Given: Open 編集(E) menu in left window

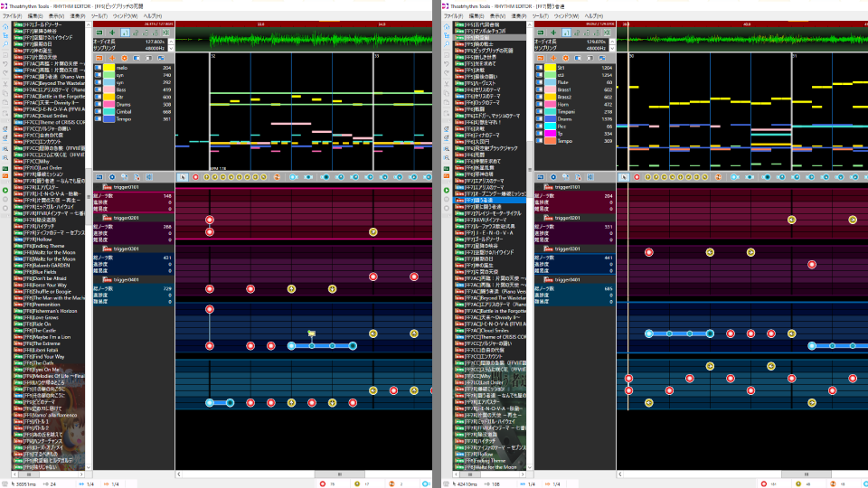Looking at the screenshot, I should (x=35, y=16).
